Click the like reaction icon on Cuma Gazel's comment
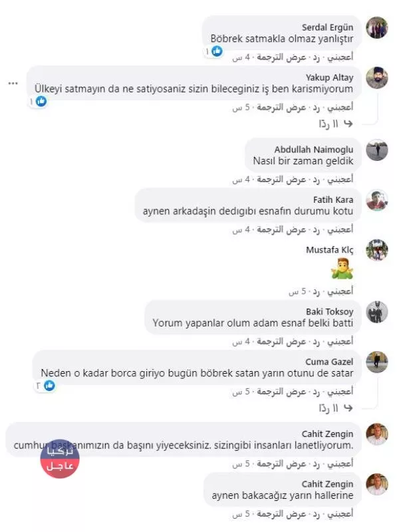This screenshot has width=399, height=532. [49, 386]
